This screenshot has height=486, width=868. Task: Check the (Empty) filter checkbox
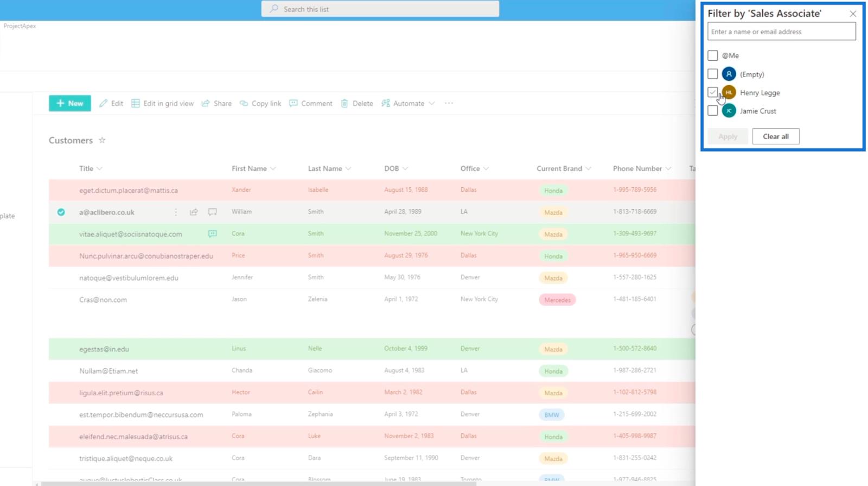[713, 74]
